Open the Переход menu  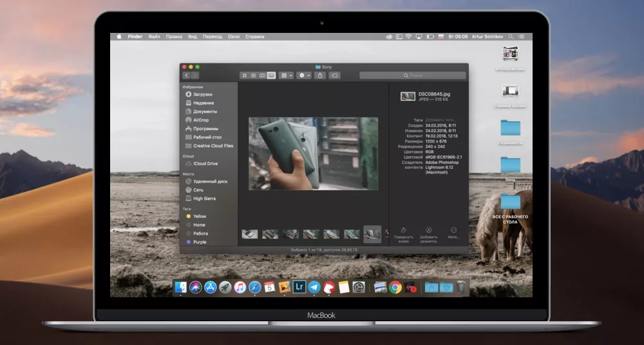click(x=213, y=37)
